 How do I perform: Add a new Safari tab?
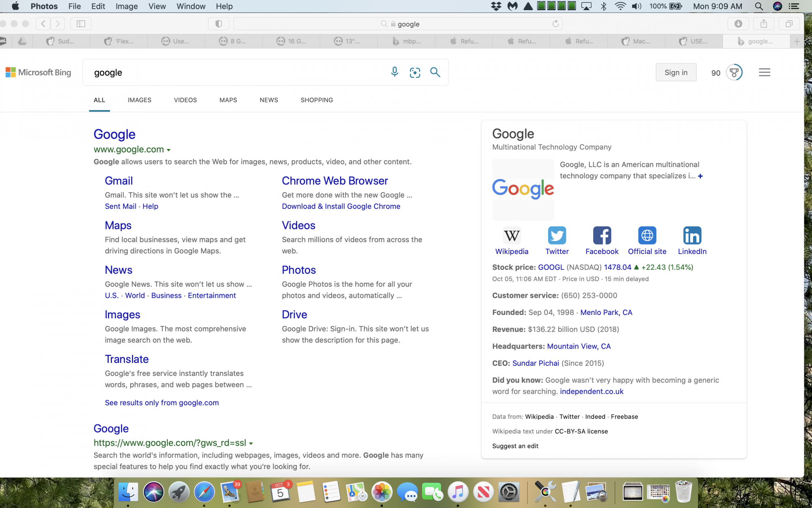click(x=797, y=41)
